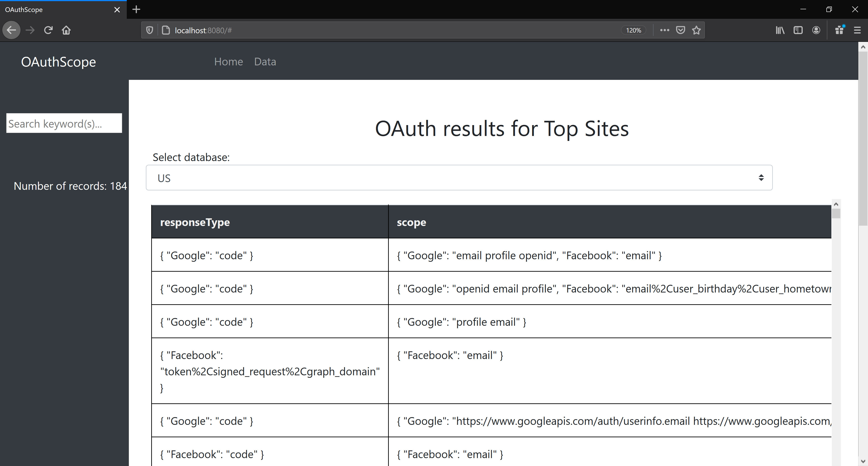Click the OAuth results for Top Sites heading
Screen dimensions: 868x466
click(502, 129)
